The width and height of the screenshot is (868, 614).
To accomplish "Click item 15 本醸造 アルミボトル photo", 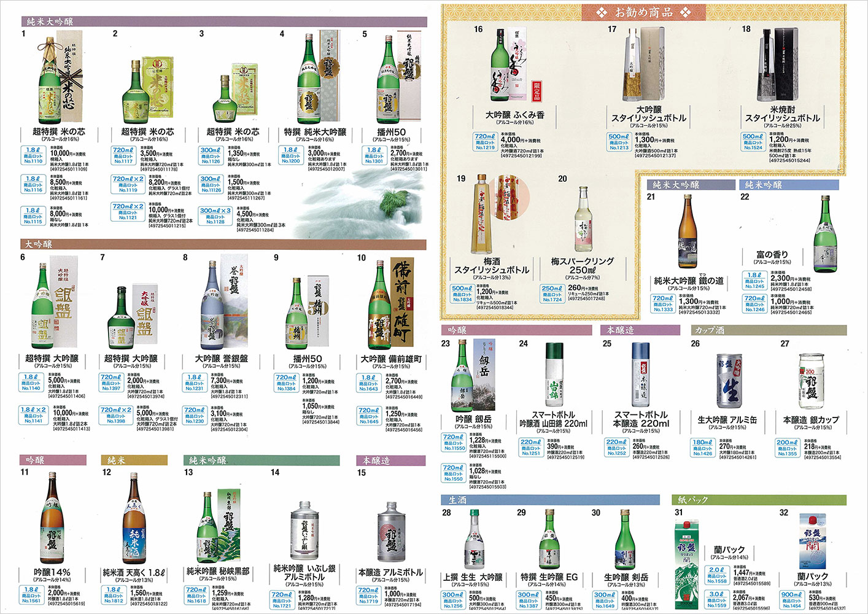I will (x=391, y=533).
